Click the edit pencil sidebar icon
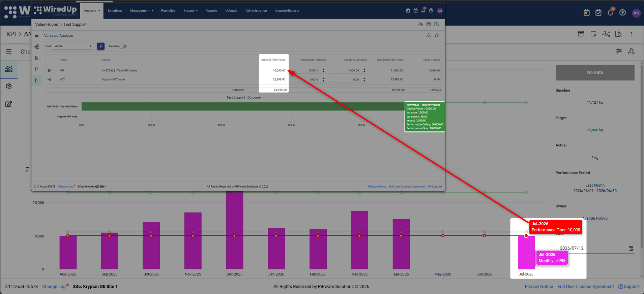Image resolution: width=644 pixels, height=294 pixels. (9, 104)
